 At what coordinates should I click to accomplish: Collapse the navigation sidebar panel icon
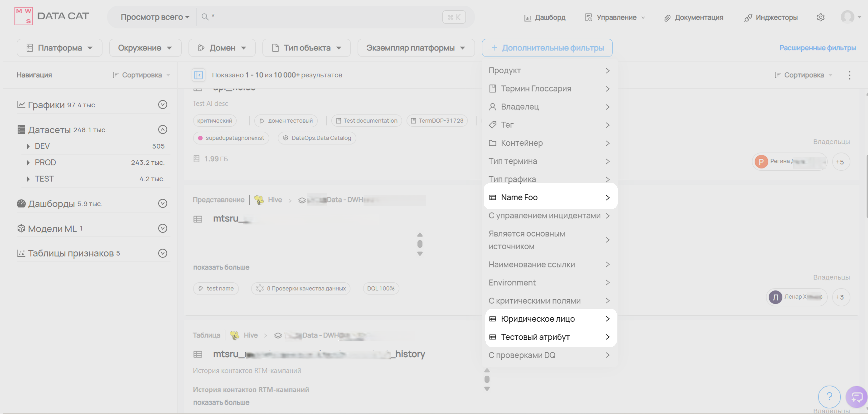[x=198, y=75]
